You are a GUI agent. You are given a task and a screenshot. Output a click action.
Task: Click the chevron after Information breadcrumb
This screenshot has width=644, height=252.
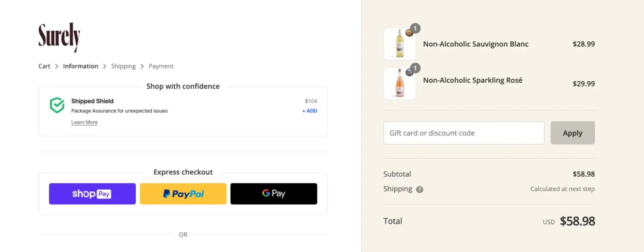pyautogui.click(x=105, y=66)
